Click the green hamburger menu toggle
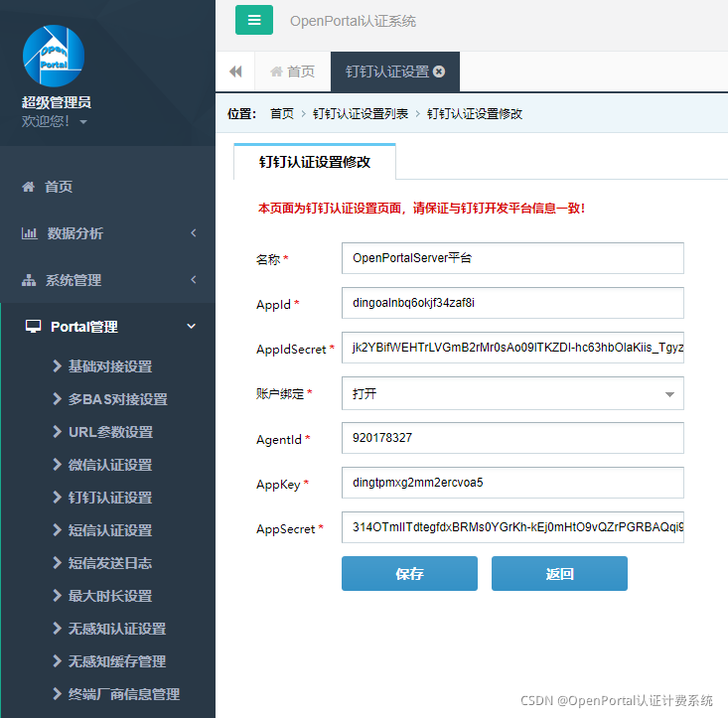The width and height of the screenshot is (728, 718). [x=254, y=20]
